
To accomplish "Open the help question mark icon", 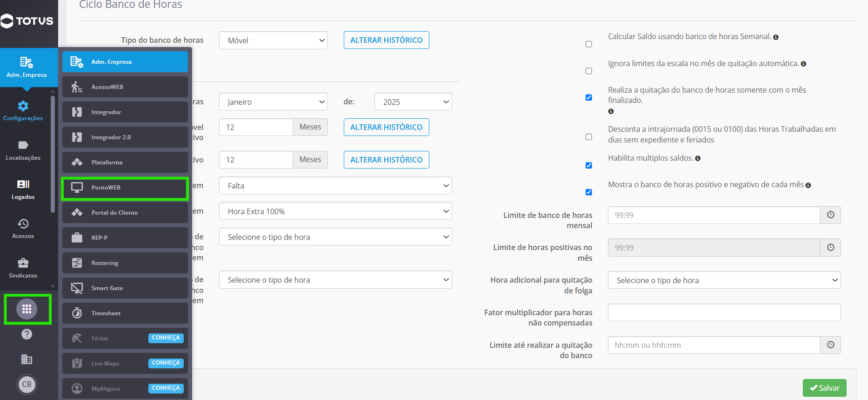I will (27, 334).
